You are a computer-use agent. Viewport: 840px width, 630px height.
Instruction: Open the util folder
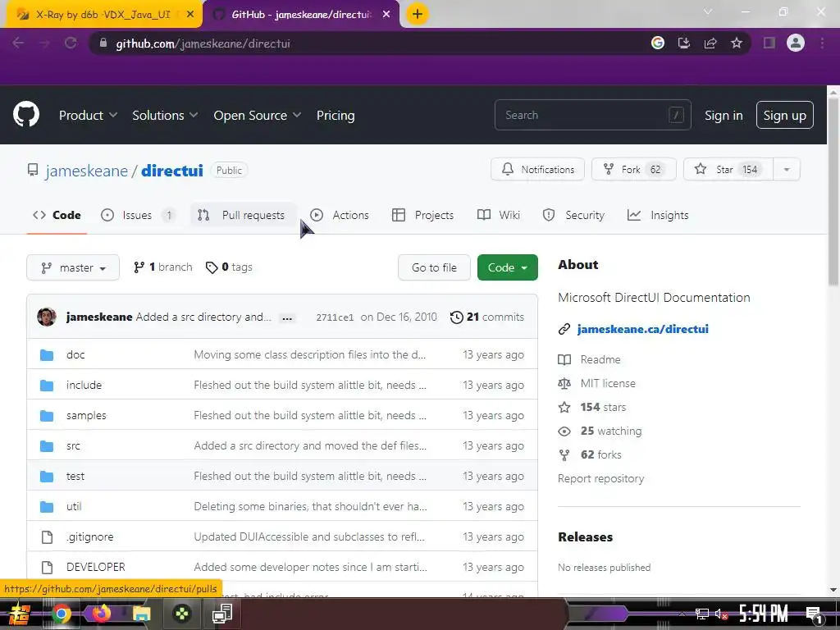point(74,506)
